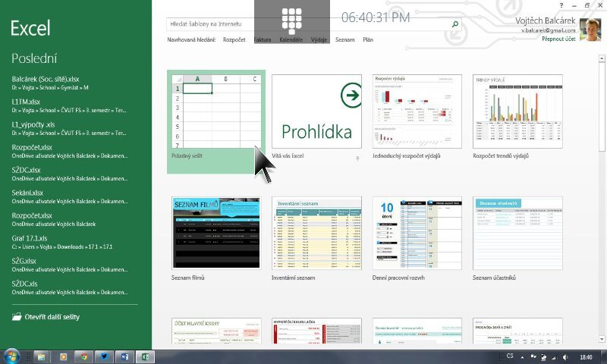Click the network signal tray icon
This screenshot has width=607, height=364.
click(555, 357)
